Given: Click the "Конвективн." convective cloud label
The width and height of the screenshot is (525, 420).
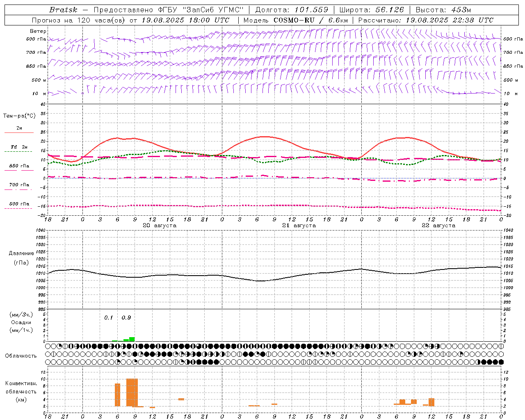Looking at the screenshot, I should point(21,383).
